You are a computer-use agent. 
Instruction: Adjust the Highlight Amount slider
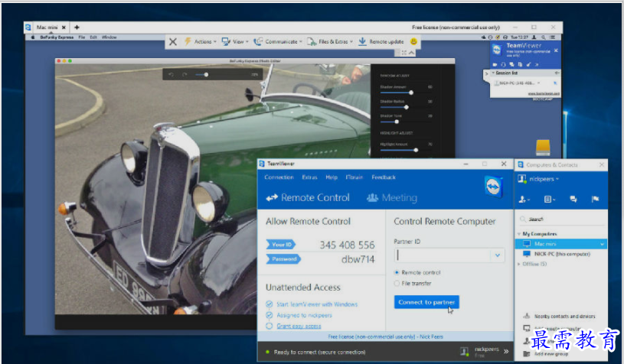click(x=416, y=150)
